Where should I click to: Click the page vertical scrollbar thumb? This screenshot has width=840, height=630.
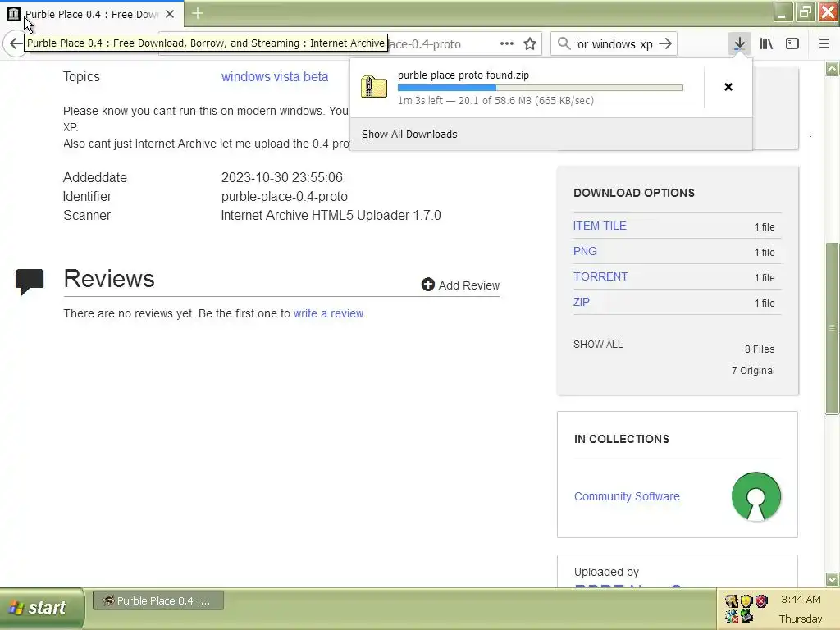tap(832, 328)
